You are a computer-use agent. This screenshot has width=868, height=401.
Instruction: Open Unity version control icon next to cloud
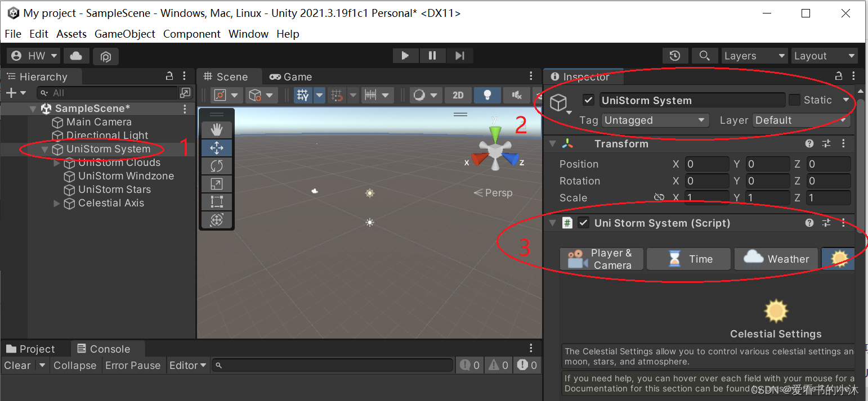(x=106, y=56)
